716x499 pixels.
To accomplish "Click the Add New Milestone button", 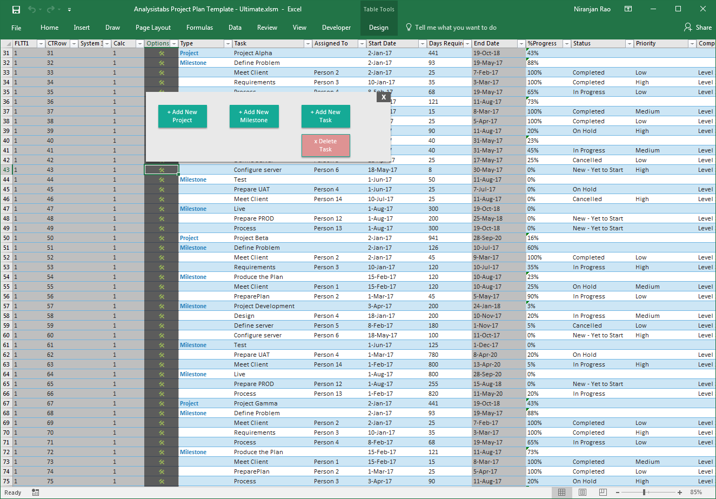I will tap(254, 116).
